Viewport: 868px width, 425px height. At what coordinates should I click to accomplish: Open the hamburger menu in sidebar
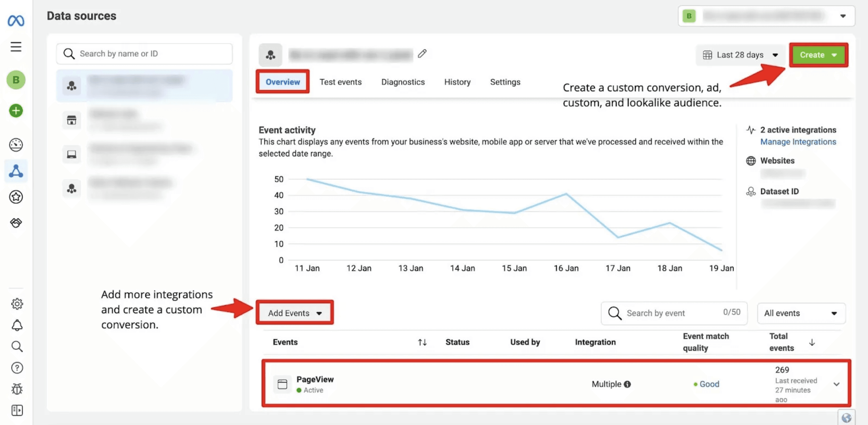[x=16, y=47]
